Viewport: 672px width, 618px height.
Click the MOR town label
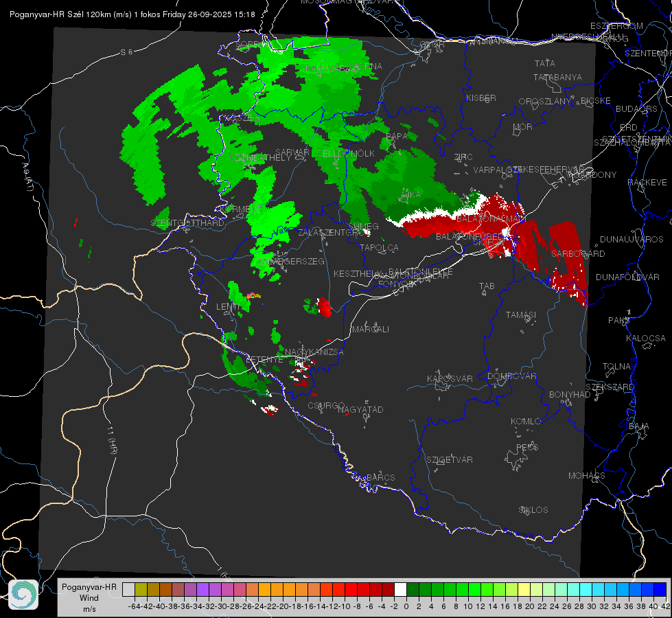click(x=522, y=126)
